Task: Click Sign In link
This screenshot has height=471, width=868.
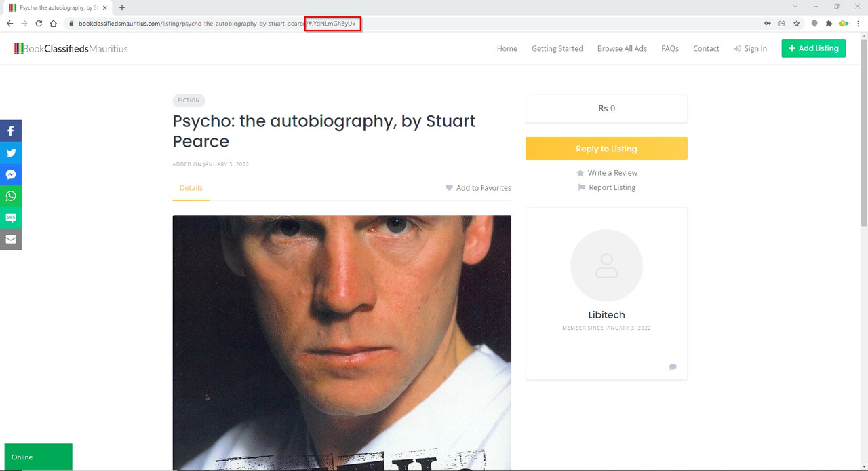Action: tap(750, 48)
